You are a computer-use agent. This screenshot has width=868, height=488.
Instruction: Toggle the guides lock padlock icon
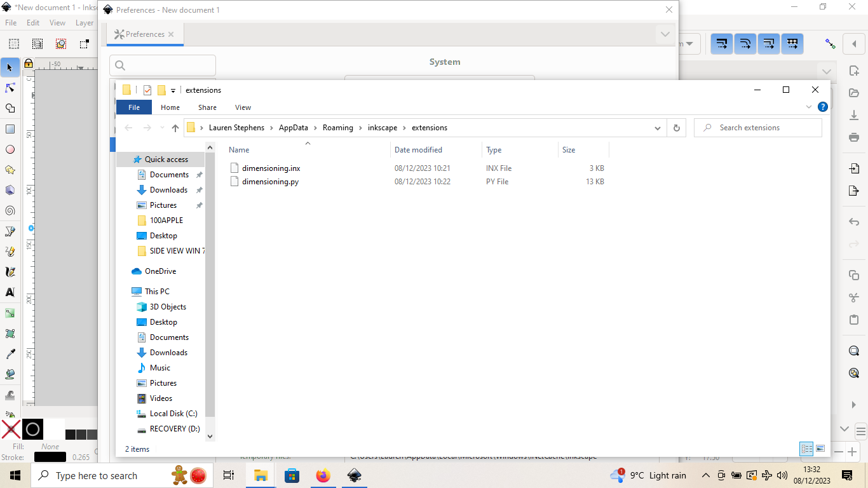pos(28,64)
